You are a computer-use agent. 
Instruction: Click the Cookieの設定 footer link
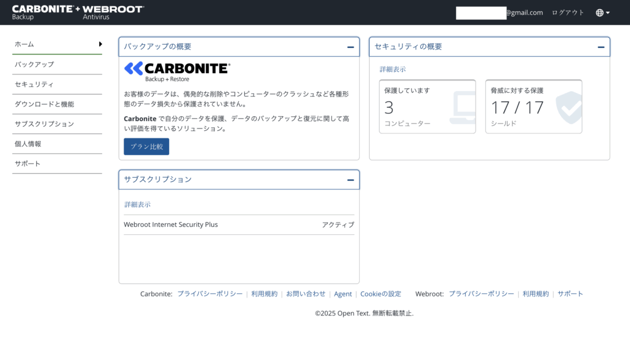(380, 294)
